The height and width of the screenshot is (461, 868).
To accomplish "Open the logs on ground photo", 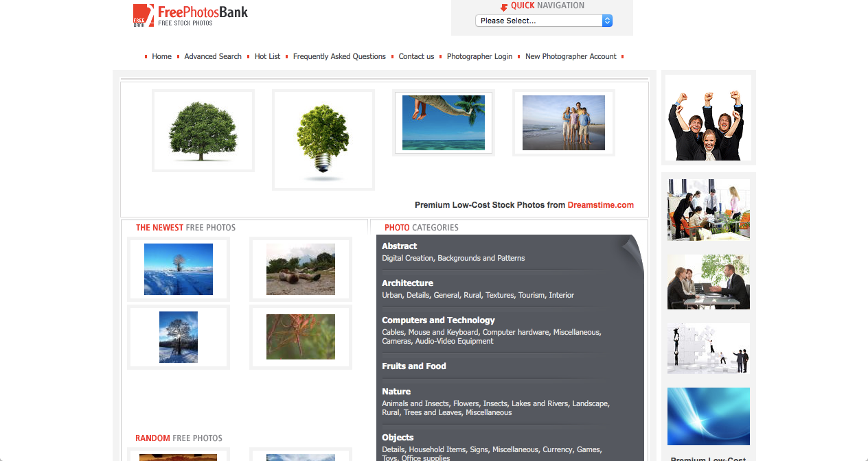I will [301, 269].
